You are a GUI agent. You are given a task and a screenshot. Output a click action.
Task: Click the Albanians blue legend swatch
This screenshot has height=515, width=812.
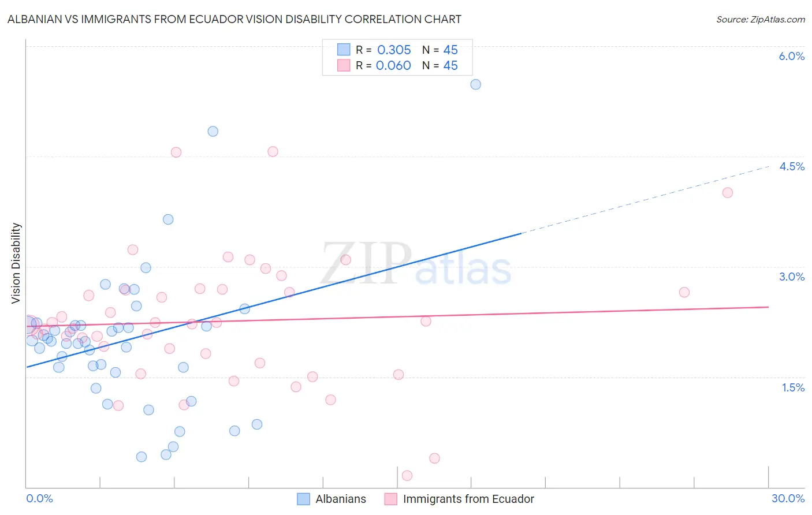(303, 499)
